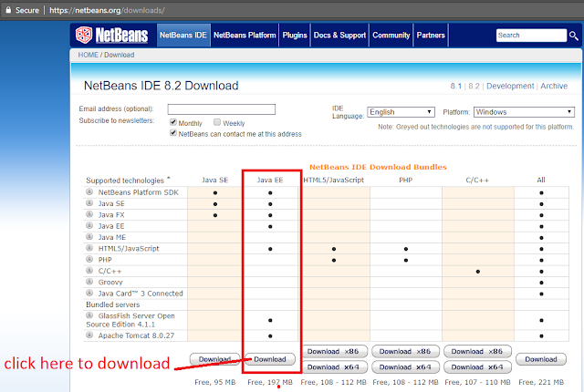Click the email address input field
Viewport: 584px width, 392px height.
(221, 109)
